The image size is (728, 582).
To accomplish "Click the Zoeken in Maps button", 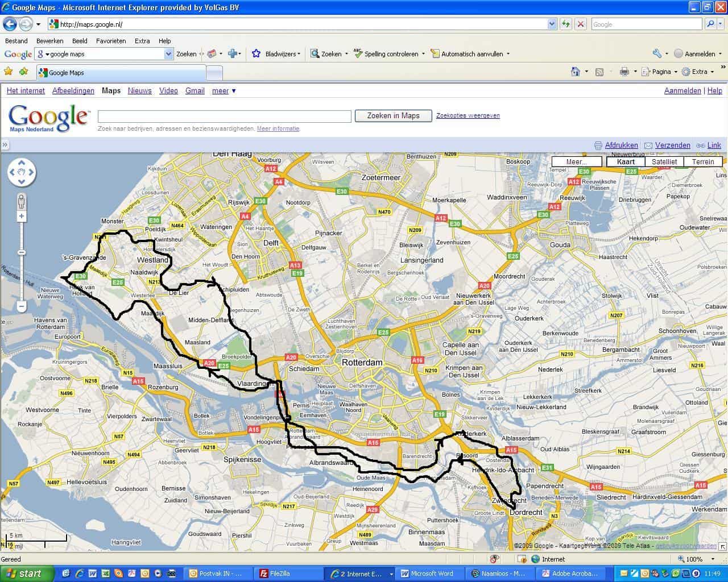I will [393, 115].
